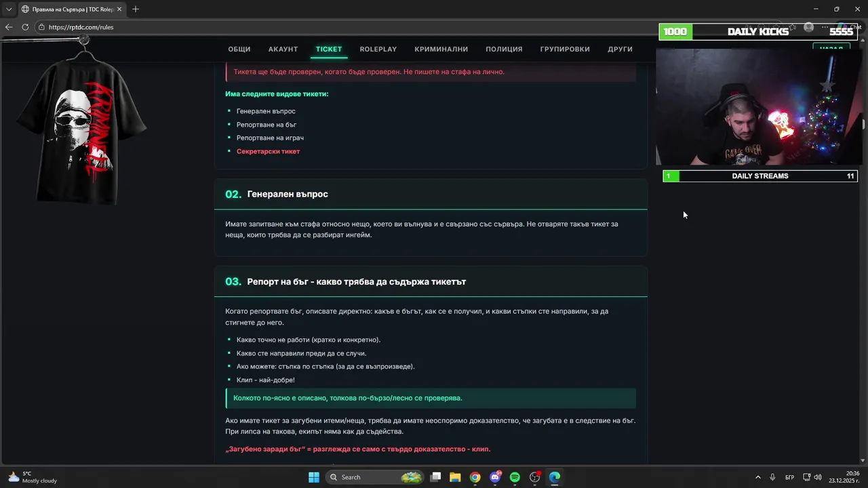Open the КРИМИНАЛНИ rules section

coord(441,49)
